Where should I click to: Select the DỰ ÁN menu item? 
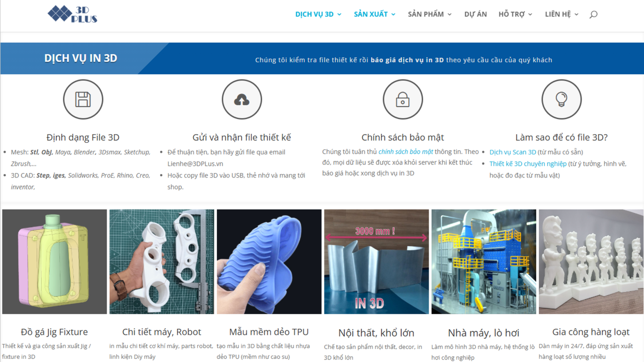[x=475, y=14]
